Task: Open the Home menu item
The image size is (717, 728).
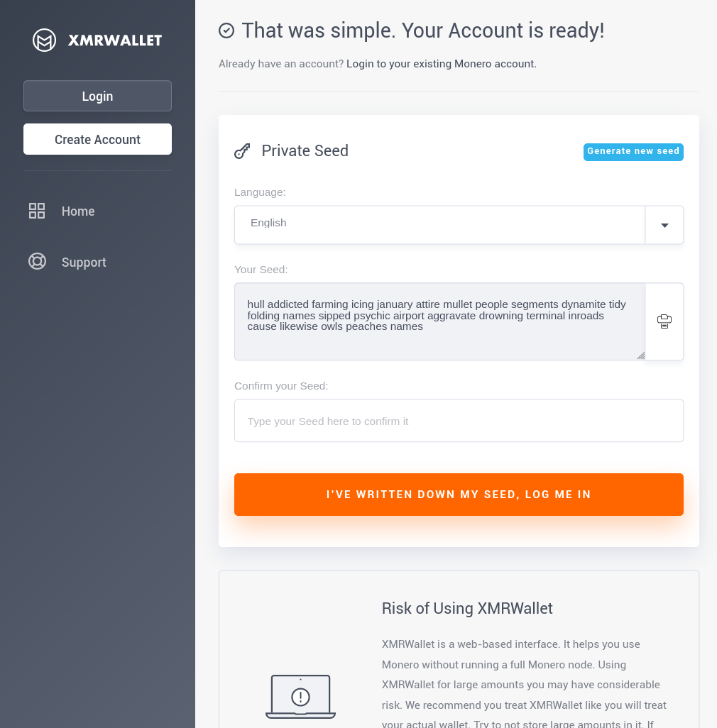Action: pyautogui.click(x=78, y=211)
